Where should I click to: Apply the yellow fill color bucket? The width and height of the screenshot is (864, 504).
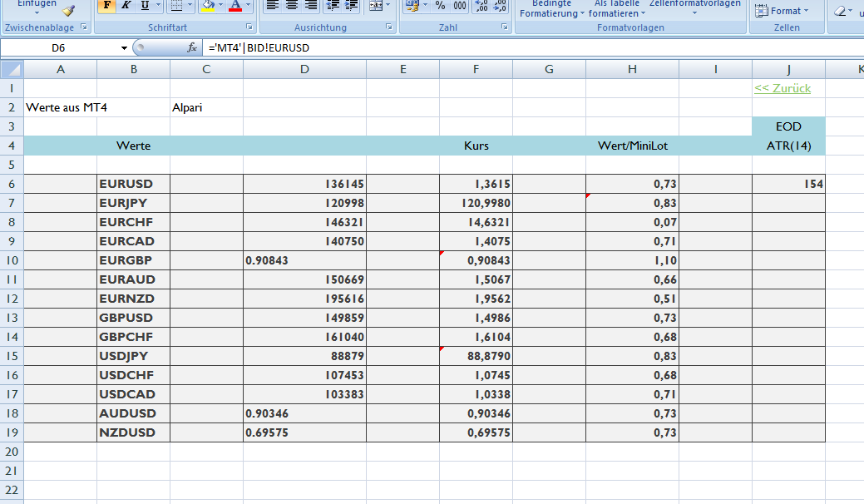click(208, 6)
